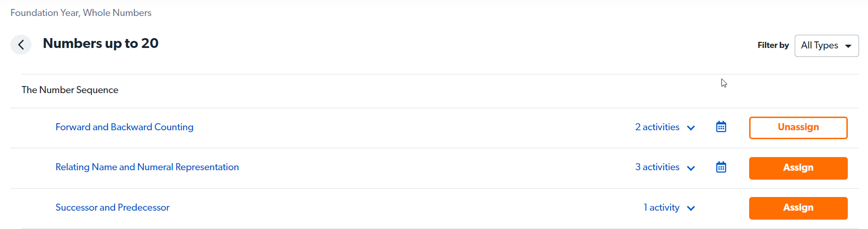
Task: Unassign Forward and Backward Counting
Action: [798, 127]
